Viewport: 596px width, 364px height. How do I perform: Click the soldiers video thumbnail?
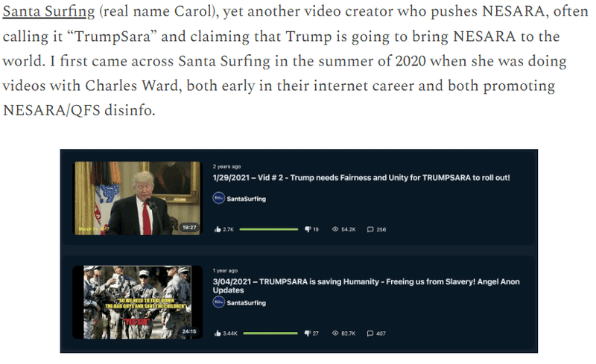pos(137,302)
